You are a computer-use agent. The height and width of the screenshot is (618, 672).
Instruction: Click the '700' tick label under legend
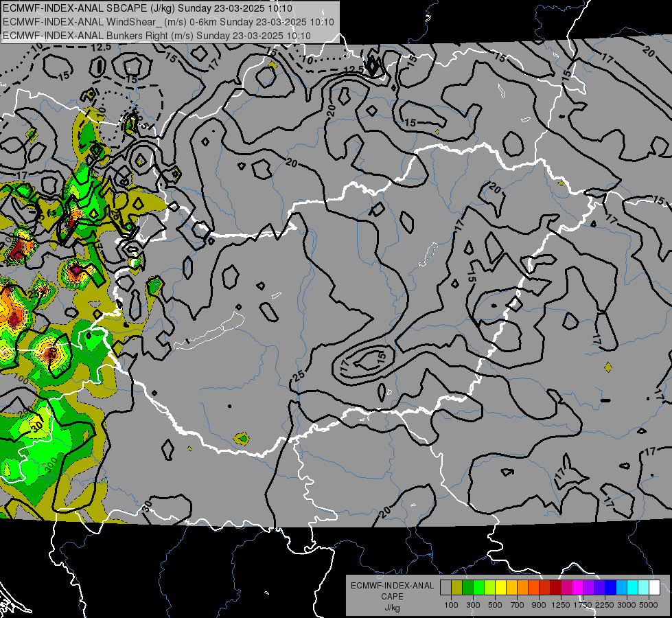tap(518, 605)
